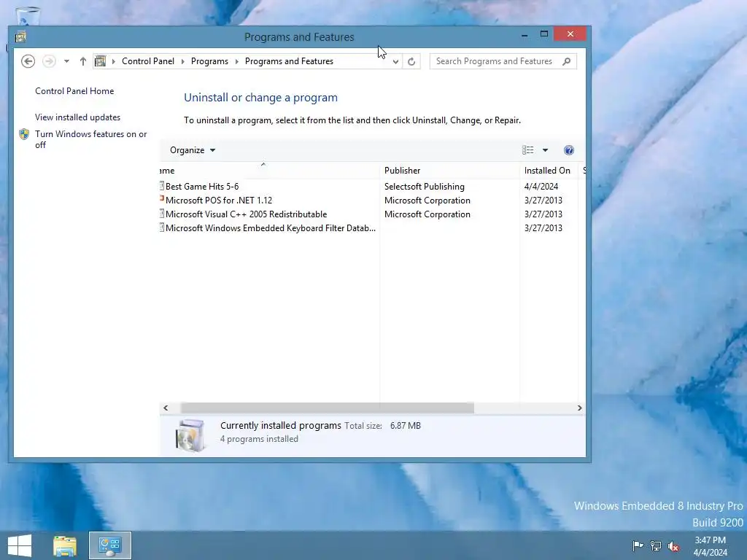Viewport: 747px width, 560px height.
Task: Click the Visual C++ 2005 program icon
Action: pos(162,214)
